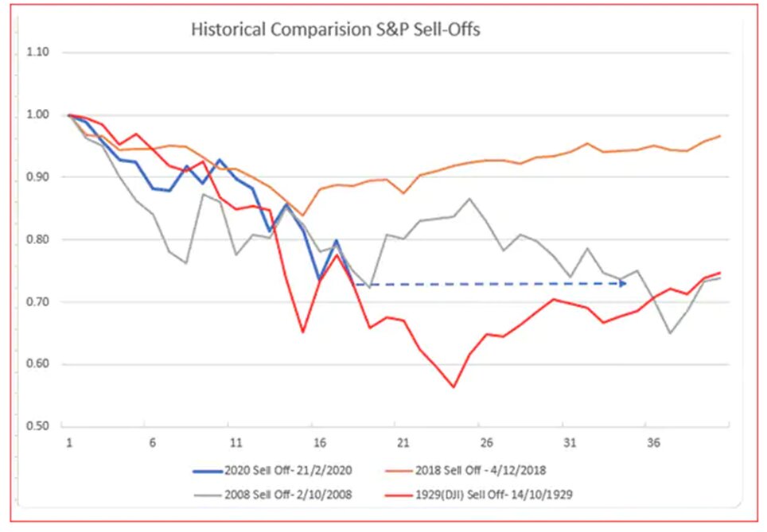Click the 0.50 y-axis label

tap(37, 426)
